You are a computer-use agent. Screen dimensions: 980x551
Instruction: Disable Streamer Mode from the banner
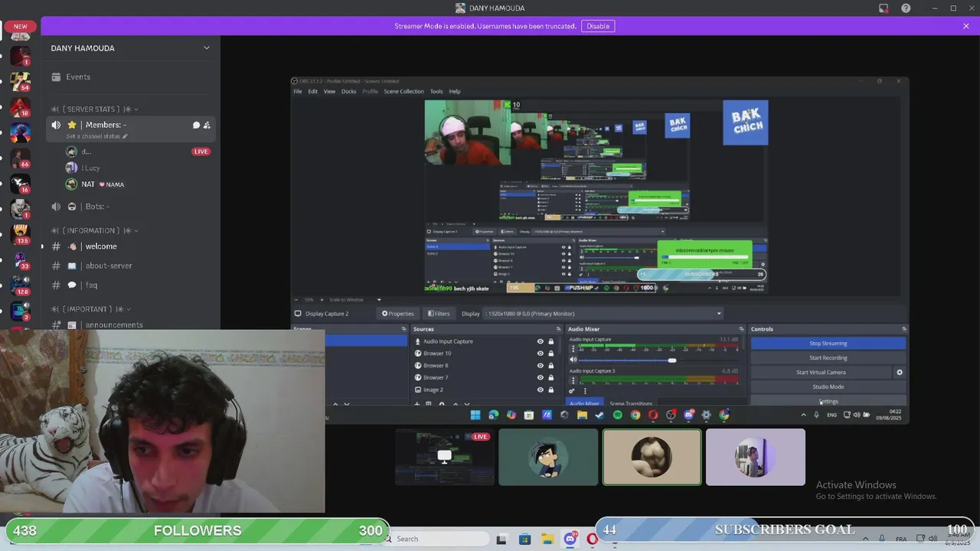[598, 26]
